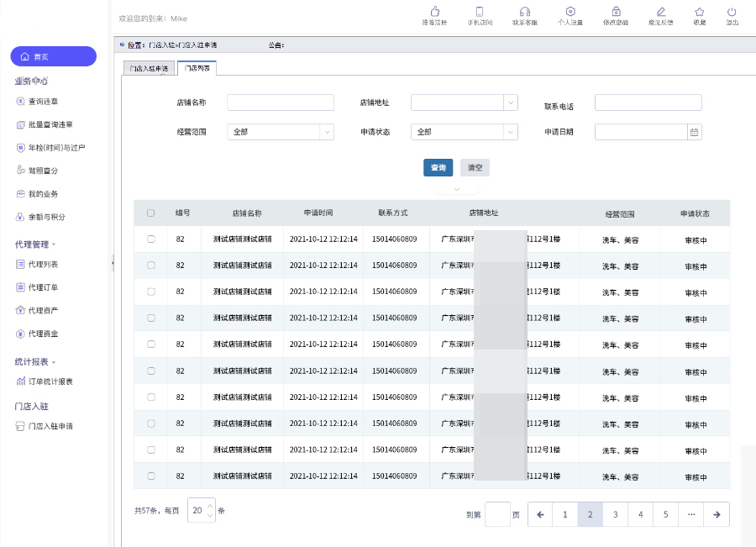Open the 经营范围 dropdown showing 全部
The height and width of the screenshot is (547, 756).
tap(281, 132)
